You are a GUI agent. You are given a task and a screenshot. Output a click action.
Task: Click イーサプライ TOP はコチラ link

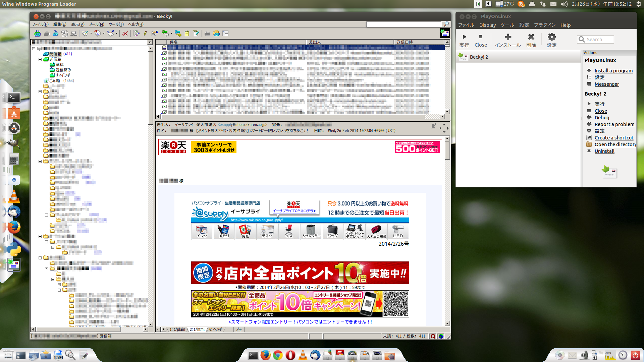click(x=294, y=211)
